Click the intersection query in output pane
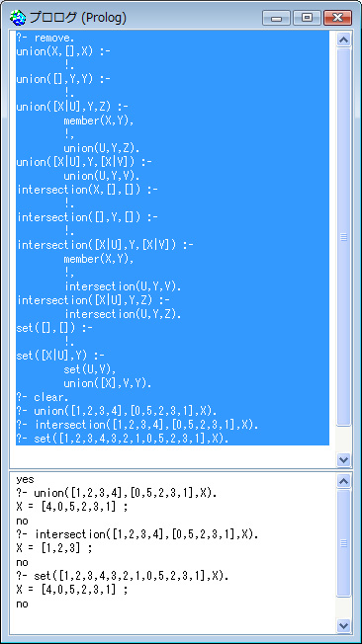362x644 pixels. (x=137, y=534)
